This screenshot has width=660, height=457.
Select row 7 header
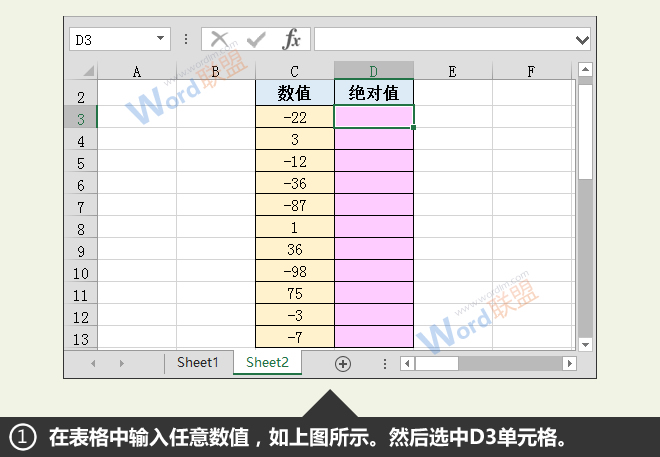pyautogui.click(x=81, y=207)
